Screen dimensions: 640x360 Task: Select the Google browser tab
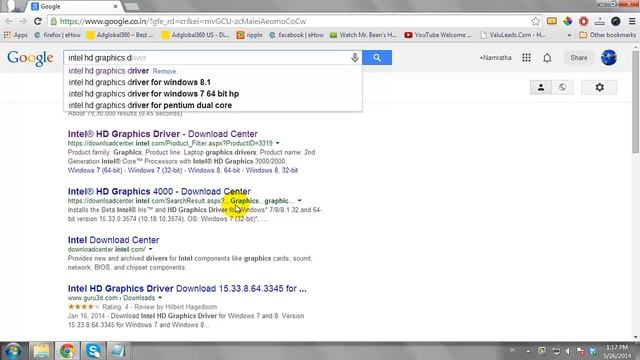[x=74, y=7]
